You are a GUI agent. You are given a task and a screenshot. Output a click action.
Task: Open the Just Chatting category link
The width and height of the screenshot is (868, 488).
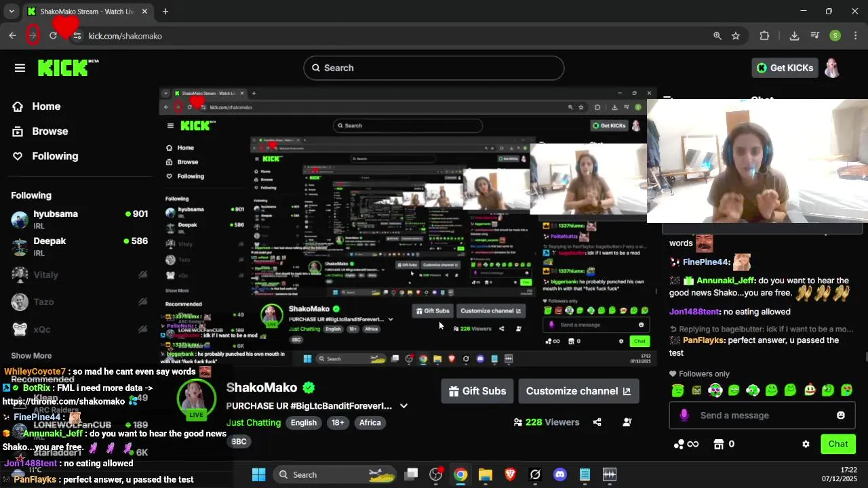[x=254, y=422]
